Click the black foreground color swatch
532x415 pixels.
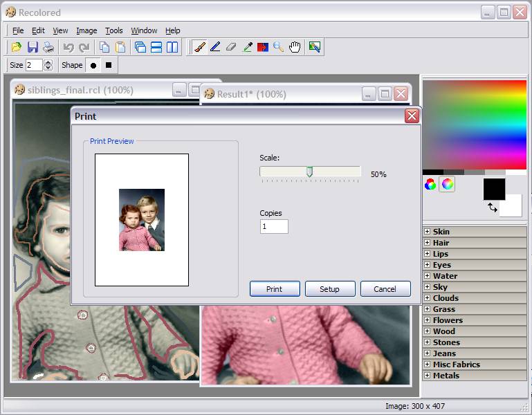pyautogui.click(x=494, y=189)
